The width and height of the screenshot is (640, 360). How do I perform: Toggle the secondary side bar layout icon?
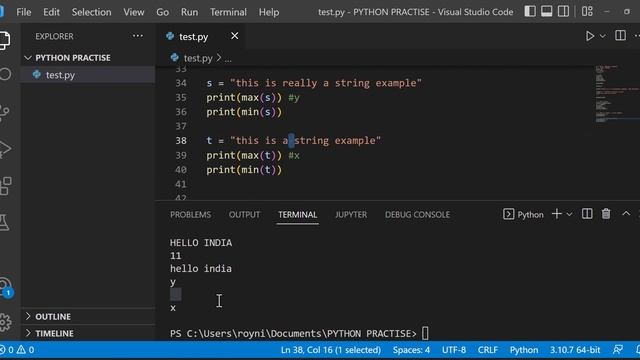(563, 11)
